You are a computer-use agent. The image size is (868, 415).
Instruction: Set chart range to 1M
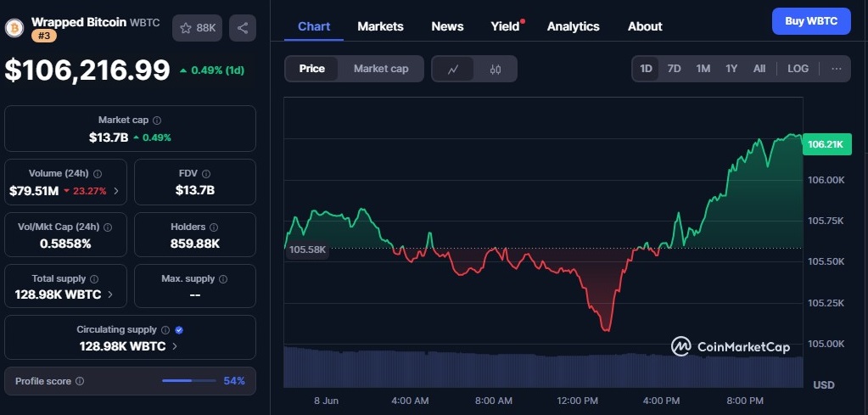click(x=703, y=69)
